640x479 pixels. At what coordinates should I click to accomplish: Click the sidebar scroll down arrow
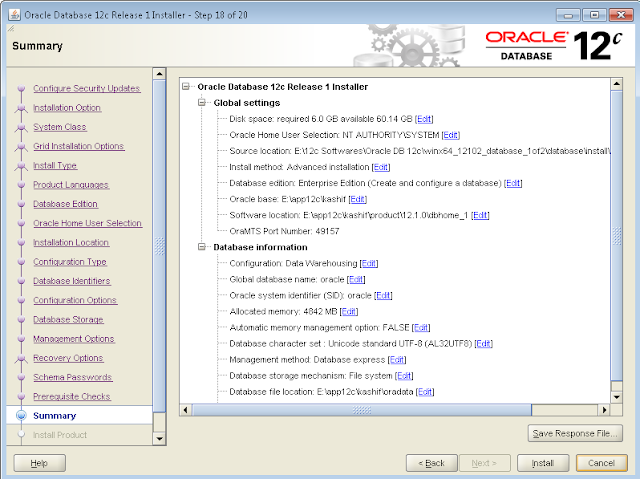(x=159, y=439)
